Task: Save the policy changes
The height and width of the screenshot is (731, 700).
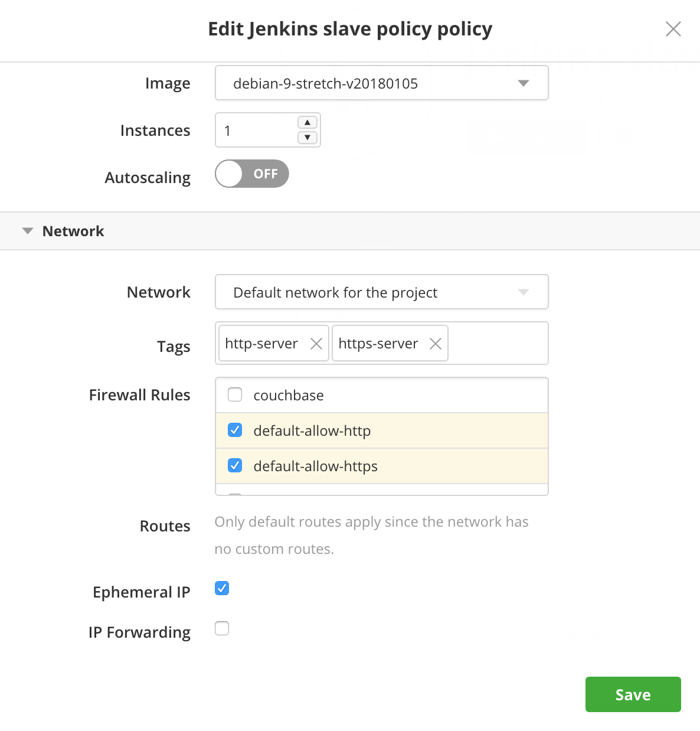Action: click(633, 694)
